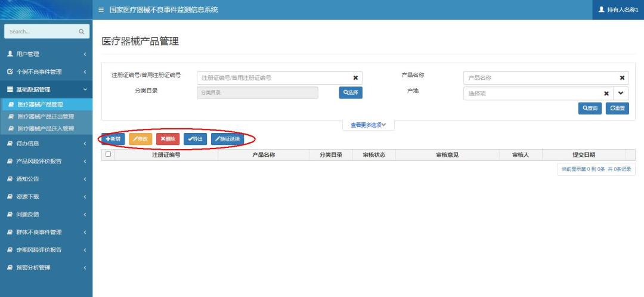Focus the 注册证编号/曾用注册证编号 input field
This screenshot has height=297, width=644.
pos(279,78)
